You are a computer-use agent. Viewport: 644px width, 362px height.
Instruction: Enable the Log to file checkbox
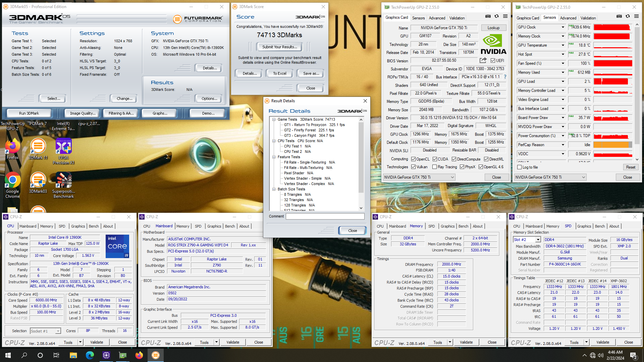click(x=519, y=167)
